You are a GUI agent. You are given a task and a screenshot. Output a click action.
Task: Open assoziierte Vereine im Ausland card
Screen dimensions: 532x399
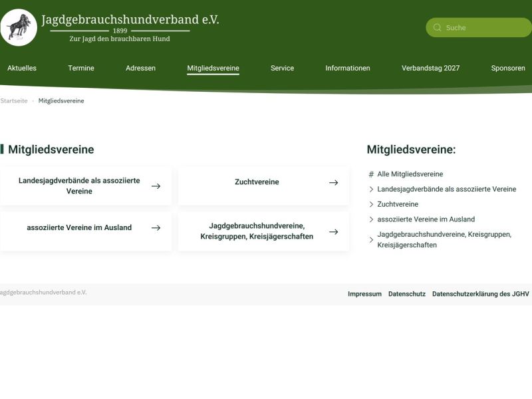click(x=86, y=231)
